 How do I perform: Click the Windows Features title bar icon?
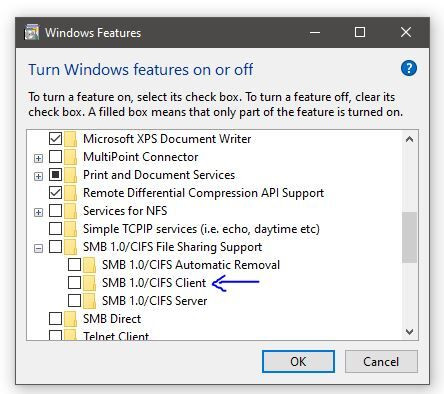pos(32,32)
